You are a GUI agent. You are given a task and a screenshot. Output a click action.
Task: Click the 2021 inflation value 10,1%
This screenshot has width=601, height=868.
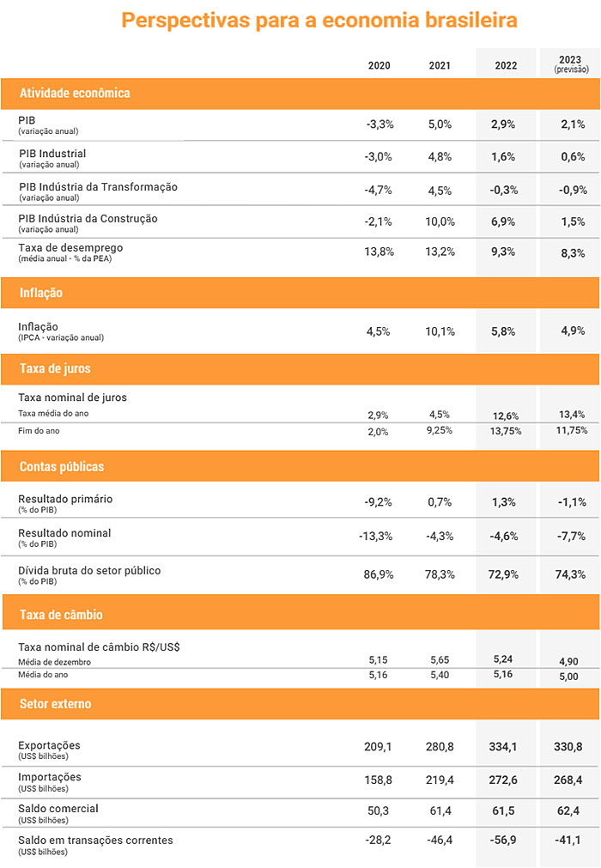(x=440, y=331)
